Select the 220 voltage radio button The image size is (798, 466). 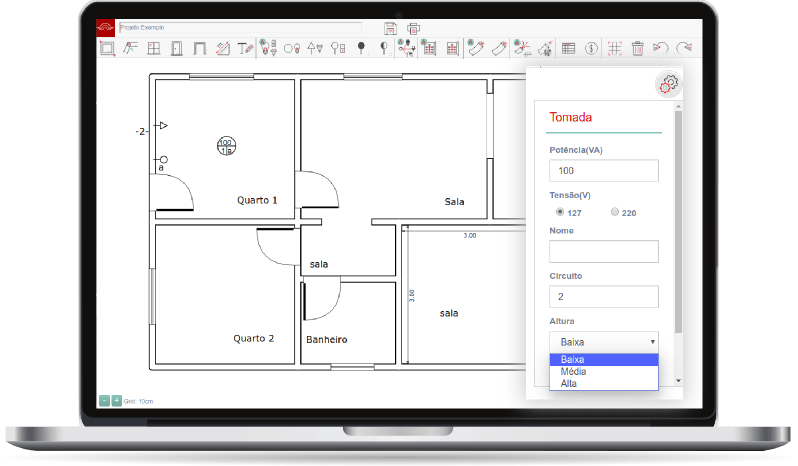[x=614, y=212]
